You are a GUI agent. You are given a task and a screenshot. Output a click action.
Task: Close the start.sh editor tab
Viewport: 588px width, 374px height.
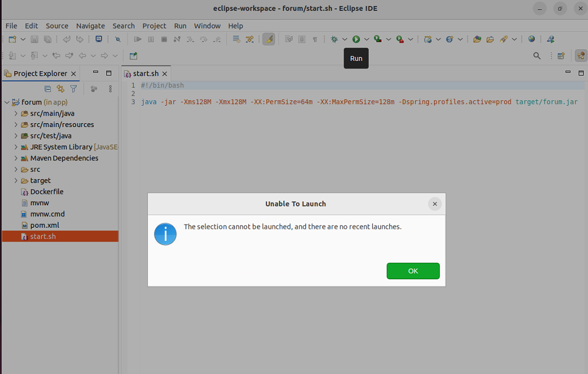pos(164,74)
